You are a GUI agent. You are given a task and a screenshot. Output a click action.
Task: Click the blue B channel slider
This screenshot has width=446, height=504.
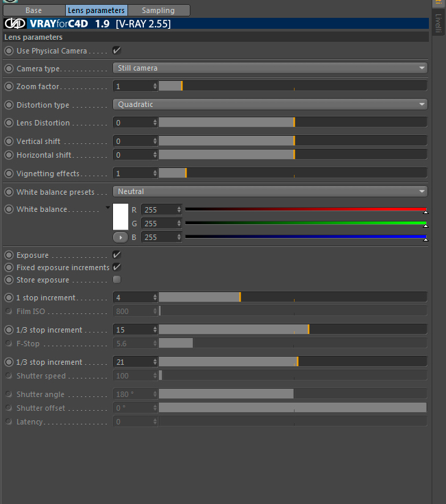pos(306,237)
